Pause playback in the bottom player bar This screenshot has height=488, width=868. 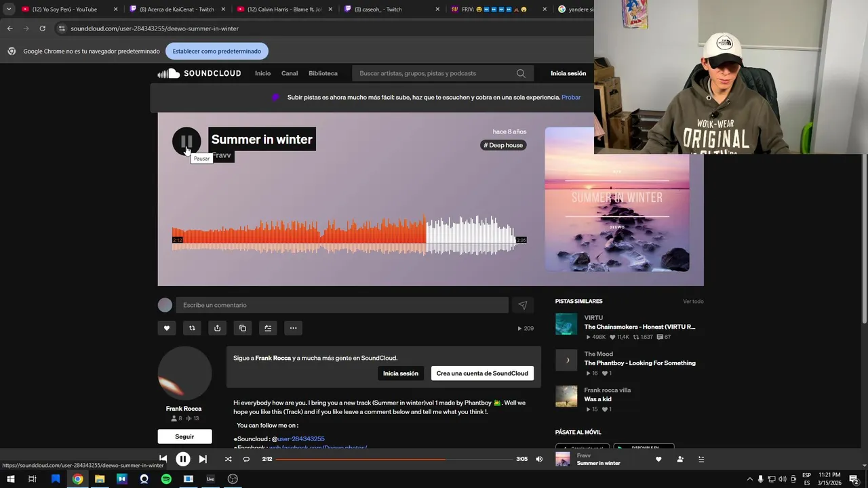coord(183,459)
